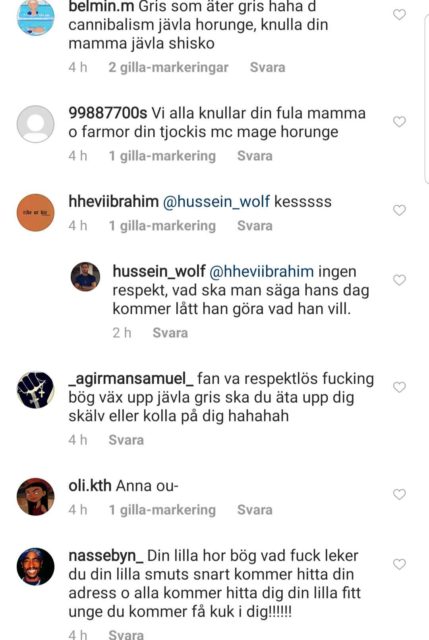Image resolution: width=429 pixels, height=640 pixels.
Task: View the 2 gilla-markeringar on belmin.m's comment
Action: click(168, 67)
